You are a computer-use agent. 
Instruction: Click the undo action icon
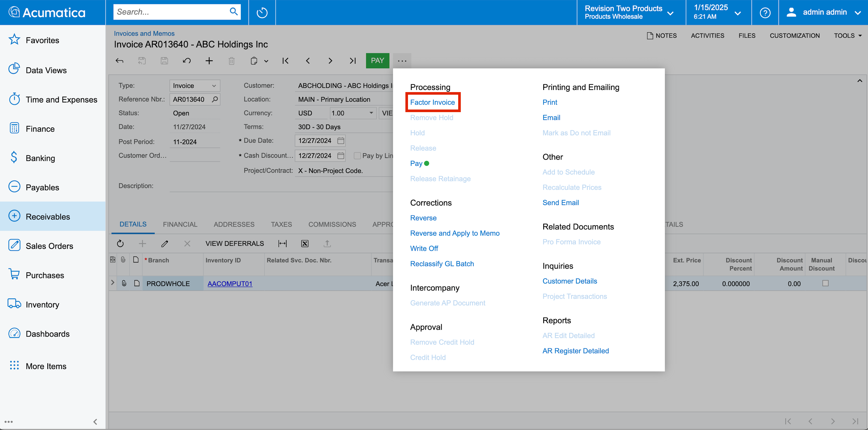[x=187, y=60]
